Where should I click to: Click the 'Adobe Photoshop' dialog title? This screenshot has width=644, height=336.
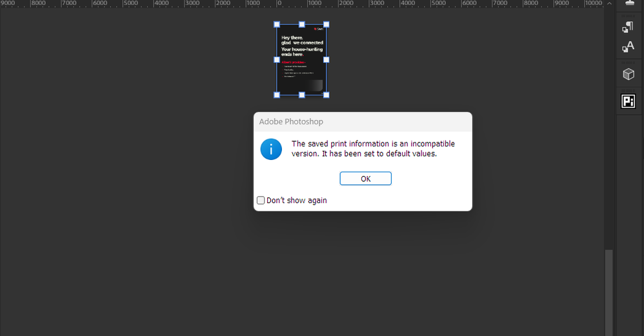(291, 121)
